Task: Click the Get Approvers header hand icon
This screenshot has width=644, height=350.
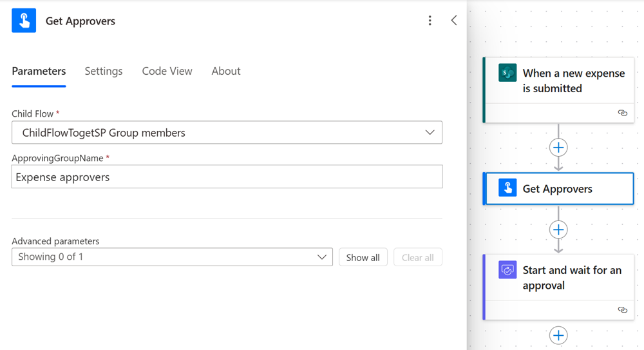Action: pos(24,21)
